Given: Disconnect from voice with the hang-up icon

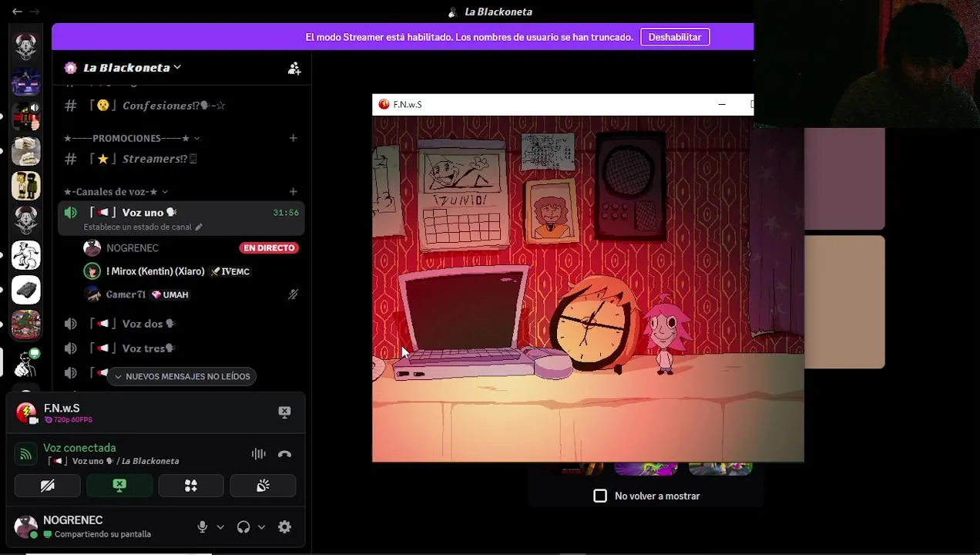Looking at the screenshot, I should click(284, 454).
